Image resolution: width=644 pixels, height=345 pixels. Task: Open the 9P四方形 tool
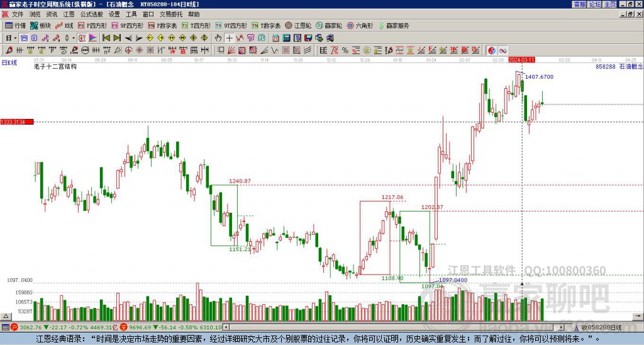[127, 25]
